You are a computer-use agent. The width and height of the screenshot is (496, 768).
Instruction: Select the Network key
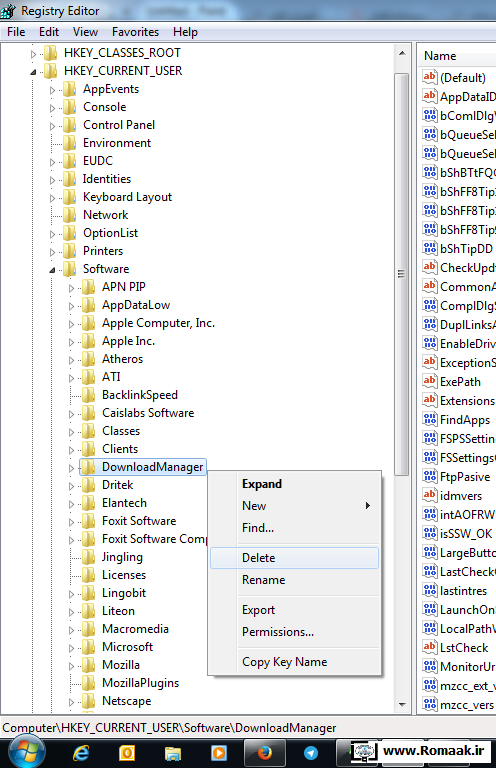tap(105, 215)
